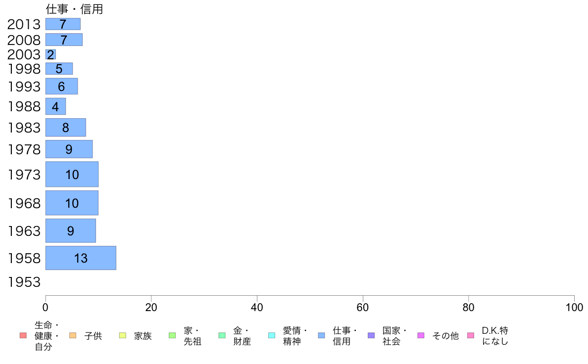
Task: Select the 2003 bar showing 2
Action: tap(50, 54)
